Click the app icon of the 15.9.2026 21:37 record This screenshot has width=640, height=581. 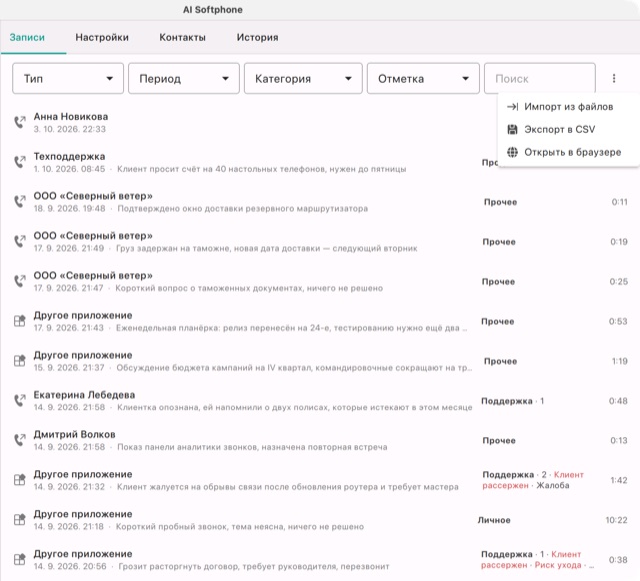[x=20, y=361]
